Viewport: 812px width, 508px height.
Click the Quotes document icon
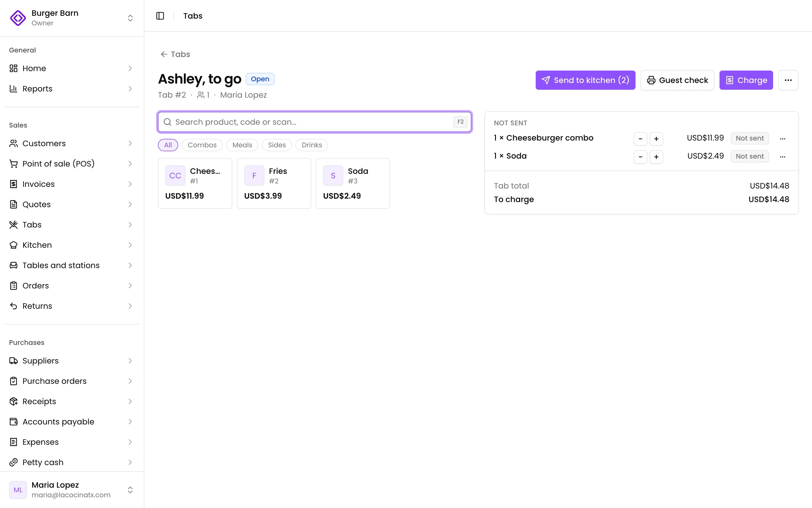coord(14,204)
